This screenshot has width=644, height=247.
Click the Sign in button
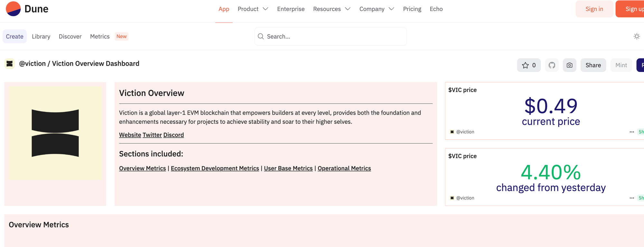point(594,9)
